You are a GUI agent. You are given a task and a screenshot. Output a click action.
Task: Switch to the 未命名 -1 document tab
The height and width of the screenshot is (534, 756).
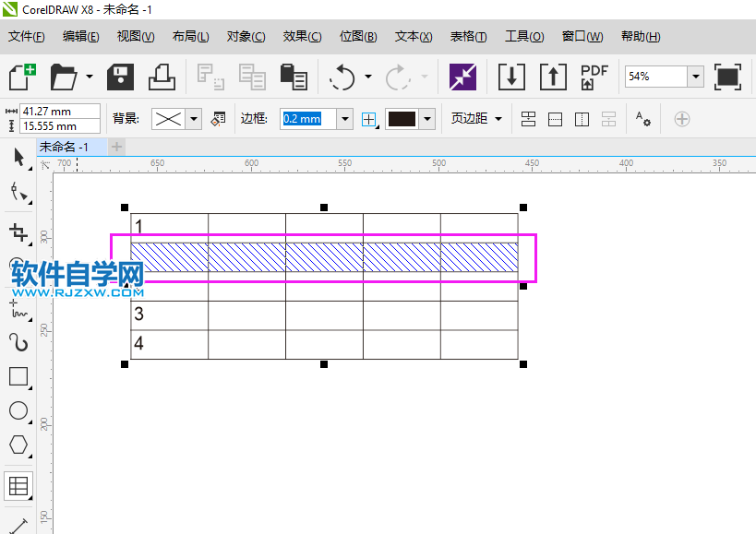(71, 147)
